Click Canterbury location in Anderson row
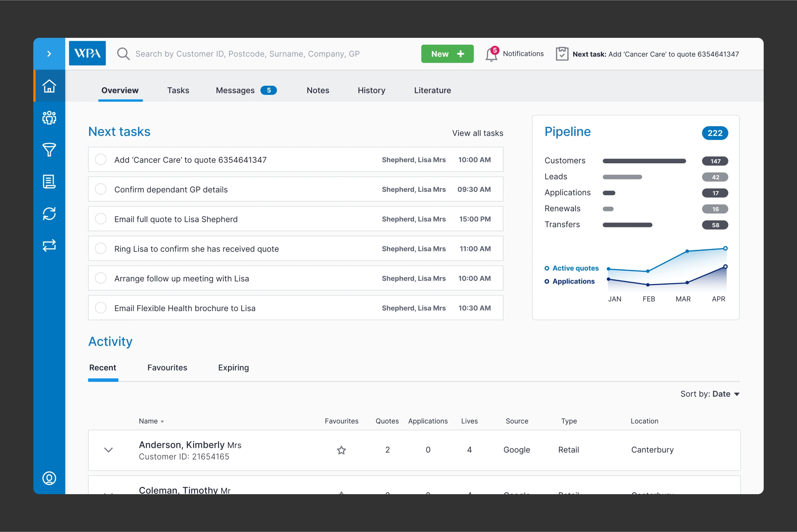This screenshot has width=797, height=532. coord(652,450)
